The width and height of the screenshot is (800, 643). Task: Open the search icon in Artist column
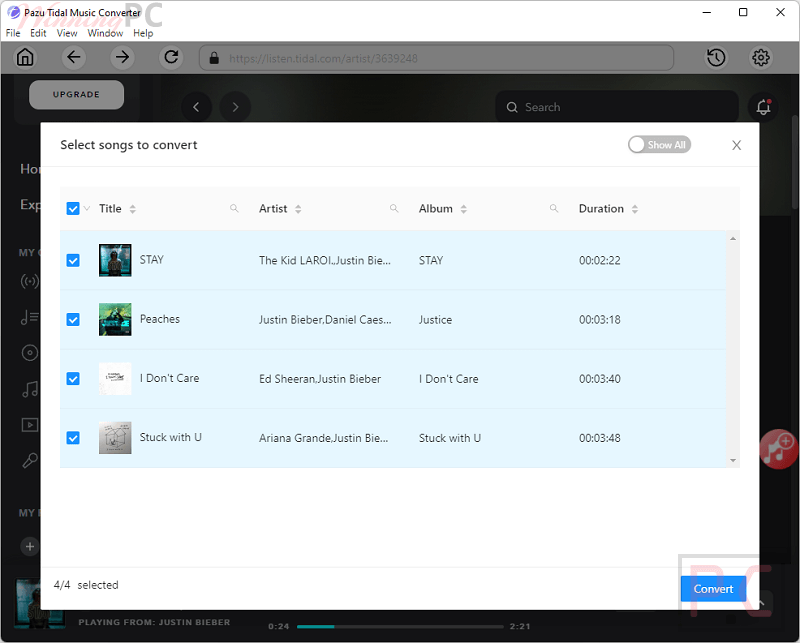pyautogui.click(x=394, y=208)
